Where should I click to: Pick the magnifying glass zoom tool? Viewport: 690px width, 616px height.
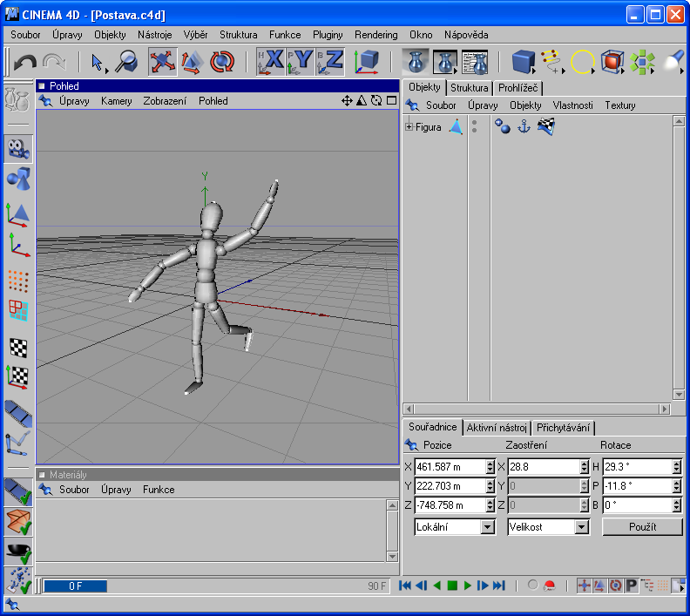coord(126,62)
